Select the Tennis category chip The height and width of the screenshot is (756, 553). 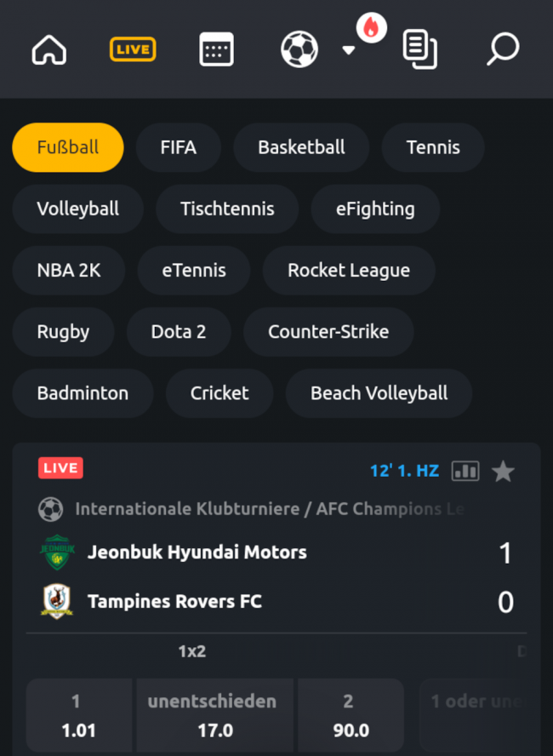point(433,147)
